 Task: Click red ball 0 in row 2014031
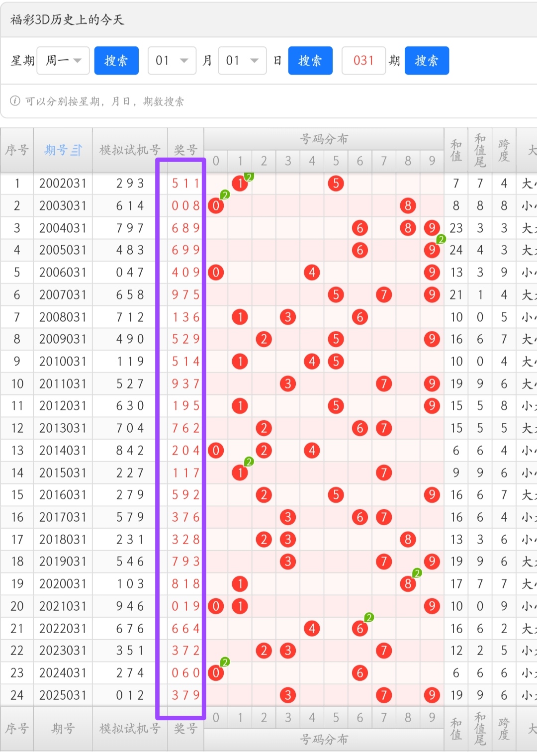pyautogui.click(x=216, y=451)
